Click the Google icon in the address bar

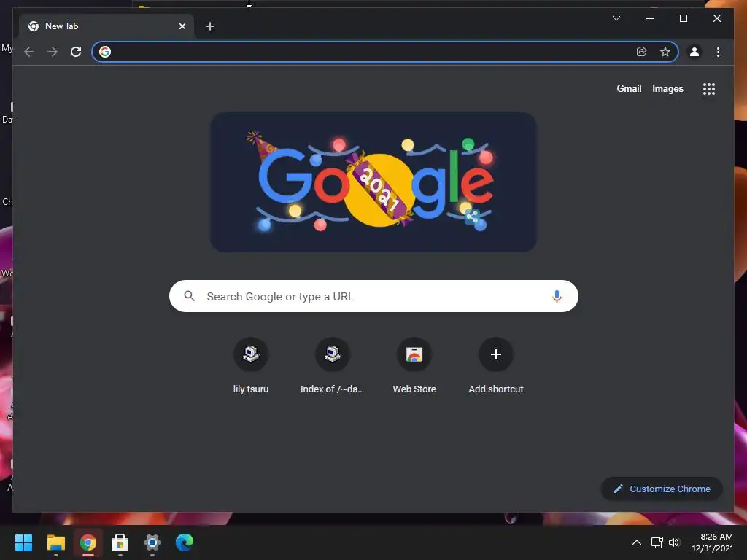pos(105,52)
